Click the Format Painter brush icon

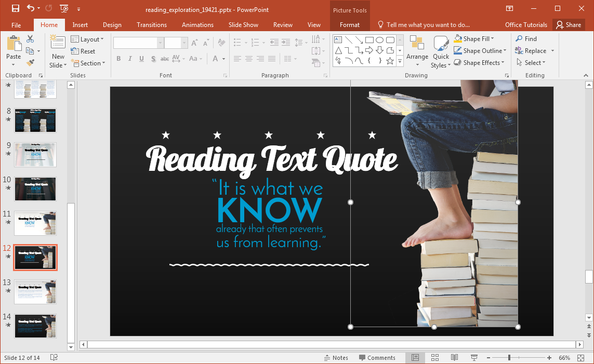30,62
